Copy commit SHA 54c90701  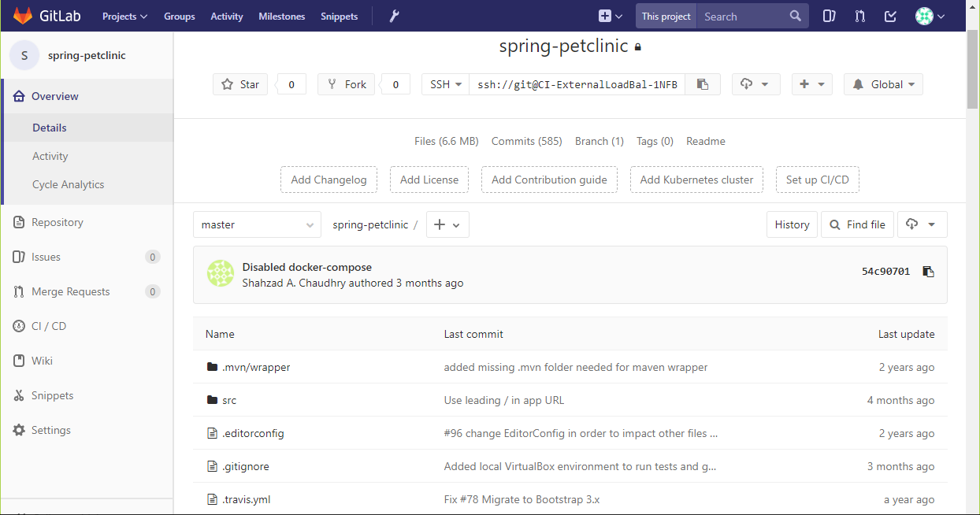[x=928, y=272]
